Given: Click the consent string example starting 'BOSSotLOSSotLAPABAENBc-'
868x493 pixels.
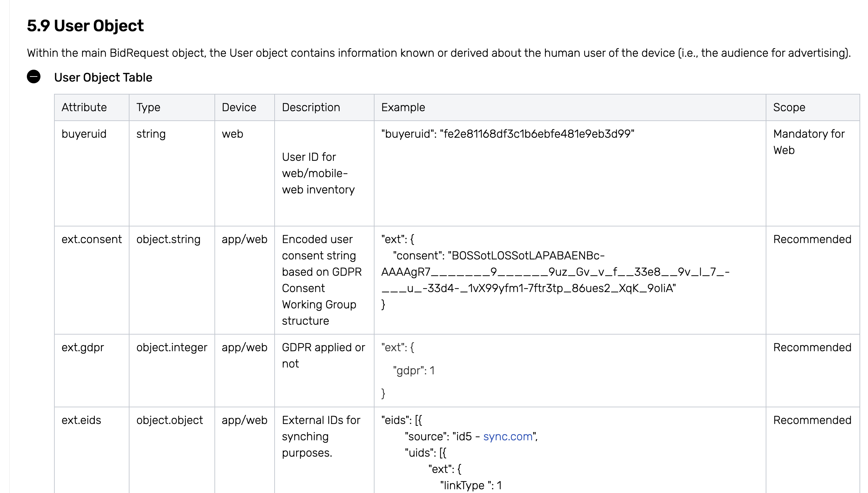Looking at the screenshot, I should click(555, 272).
